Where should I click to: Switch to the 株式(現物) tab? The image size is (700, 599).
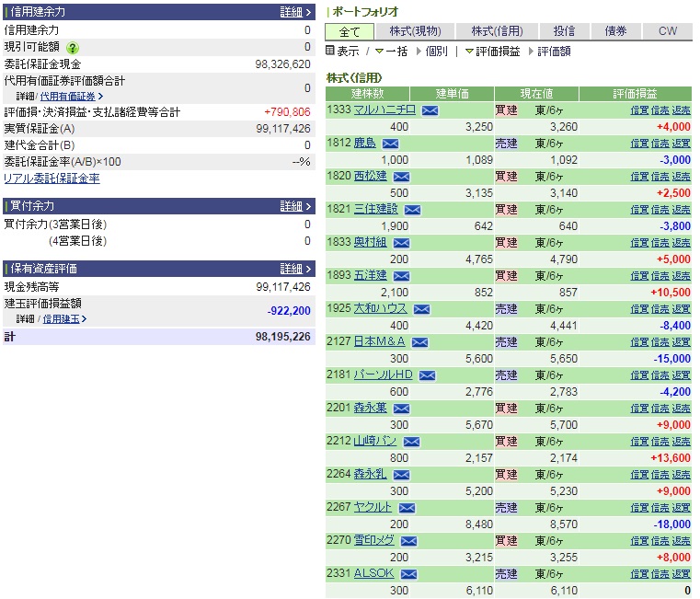point(415,31)
